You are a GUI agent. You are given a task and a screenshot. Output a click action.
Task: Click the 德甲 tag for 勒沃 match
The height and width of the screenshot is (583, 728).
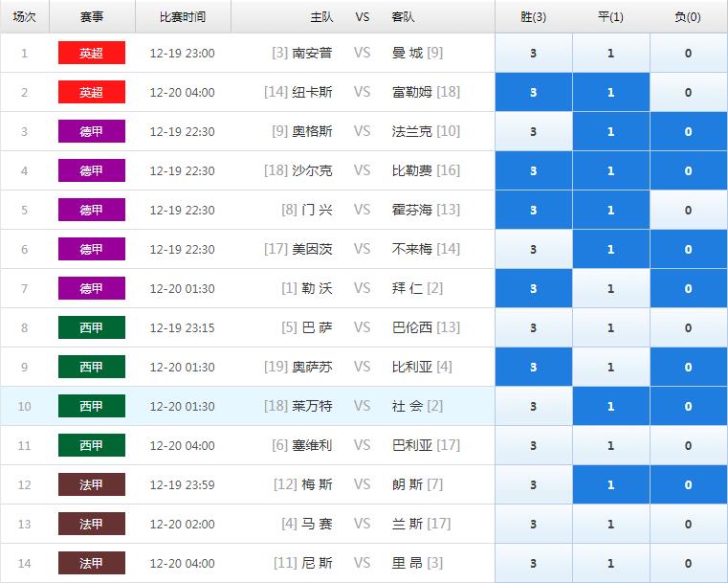[92, 288]
